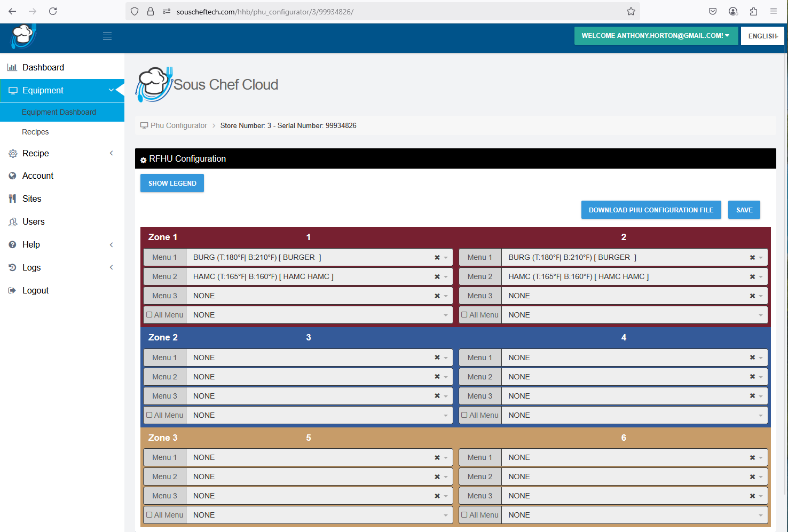Screen dimensions: 788x532
Task: Clear Zone 1 column 1 Menu 3 selection
Action: [x=437, y=296]
